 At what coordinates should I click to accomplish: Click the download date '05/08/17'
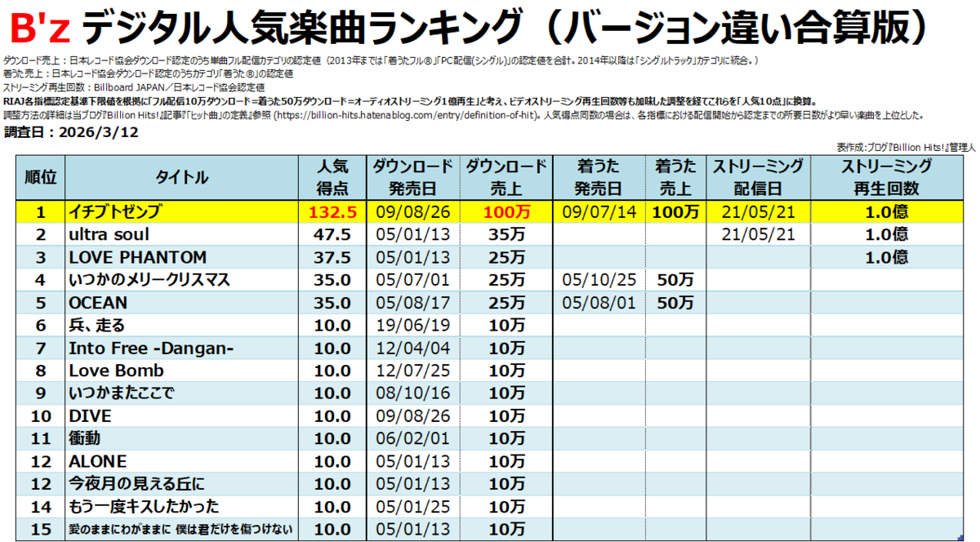[x=413, y=303]
